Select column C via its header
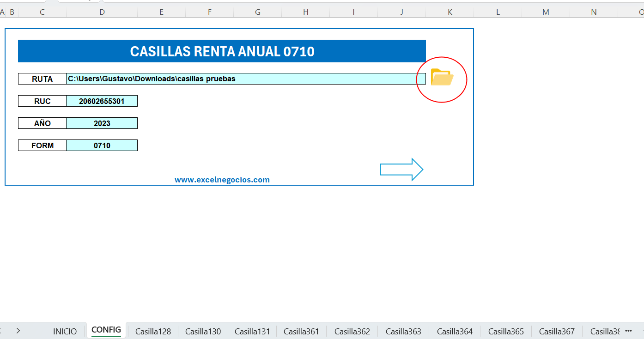 point(42,12)
